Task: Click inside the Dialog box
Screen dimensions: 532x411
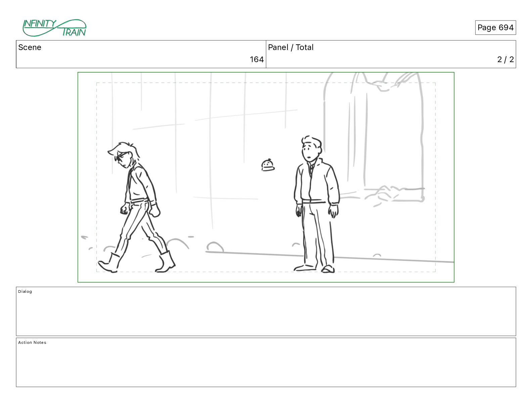Action: point(266,311)
